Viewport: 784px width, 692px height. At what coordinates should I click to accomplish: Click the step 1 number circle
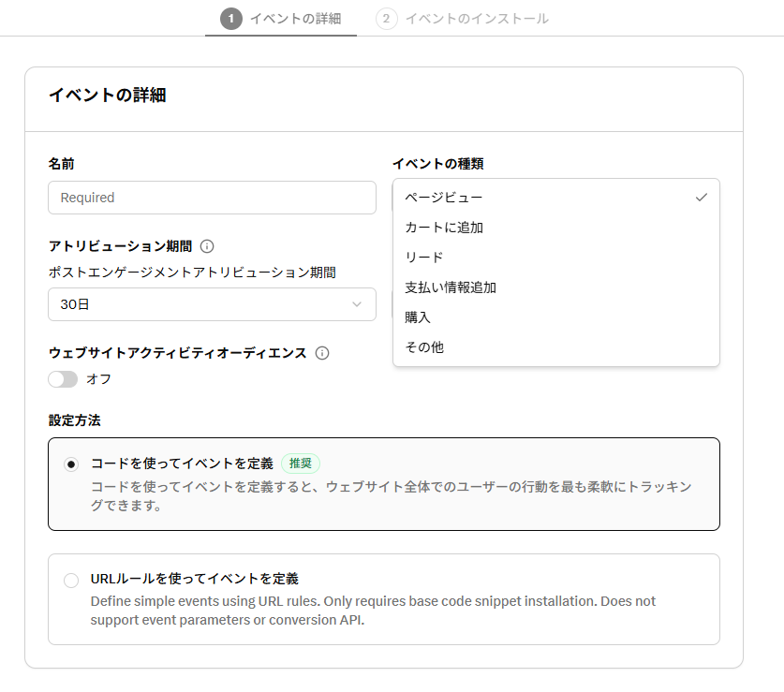[x=230, y=19]
